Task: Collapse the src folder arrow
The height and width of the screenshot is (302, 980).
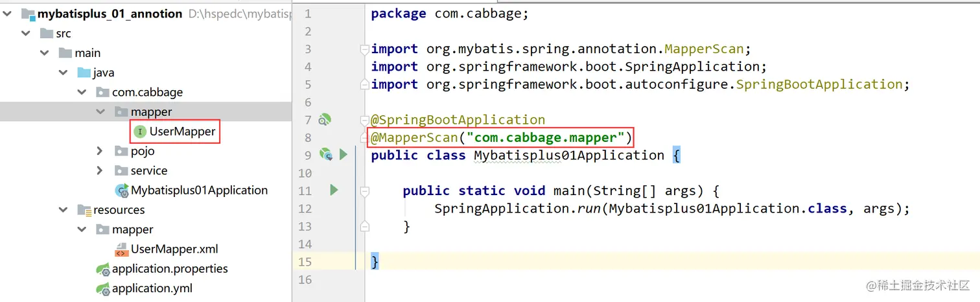Action: pos(26,33)
